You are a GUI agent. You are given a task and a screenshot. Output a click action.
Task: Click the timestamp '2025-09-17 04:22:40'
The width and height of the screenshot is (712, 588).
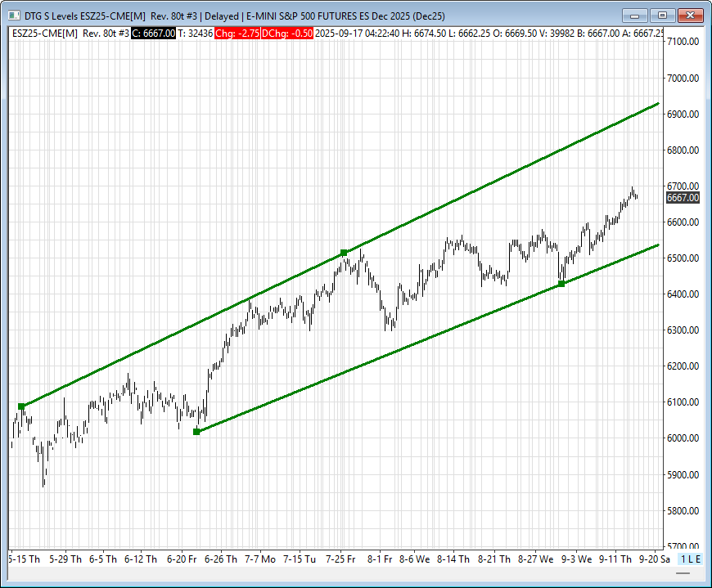(x=358, y=33)
